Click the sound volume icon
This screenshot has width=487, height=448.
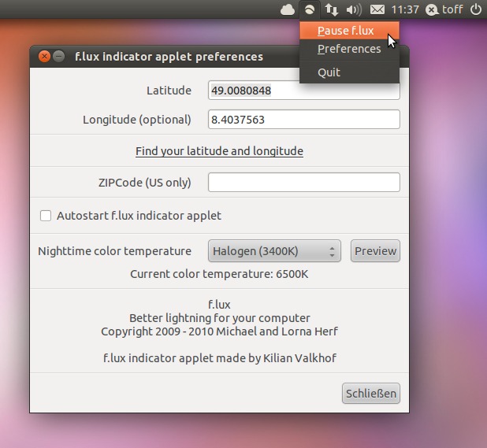pyautogui.click(x=354, y=9)
